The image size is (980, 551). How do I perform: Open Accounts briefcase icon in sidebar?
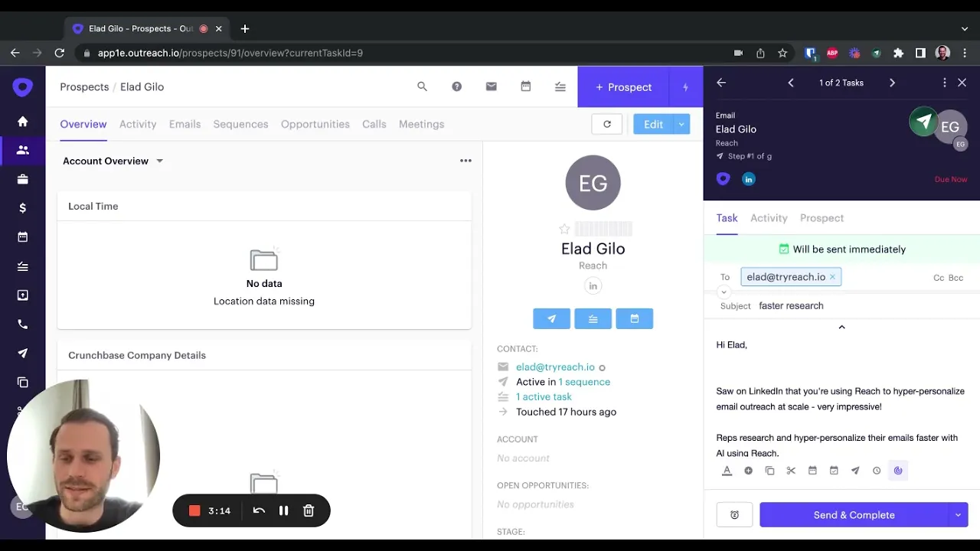coord(22,179)
